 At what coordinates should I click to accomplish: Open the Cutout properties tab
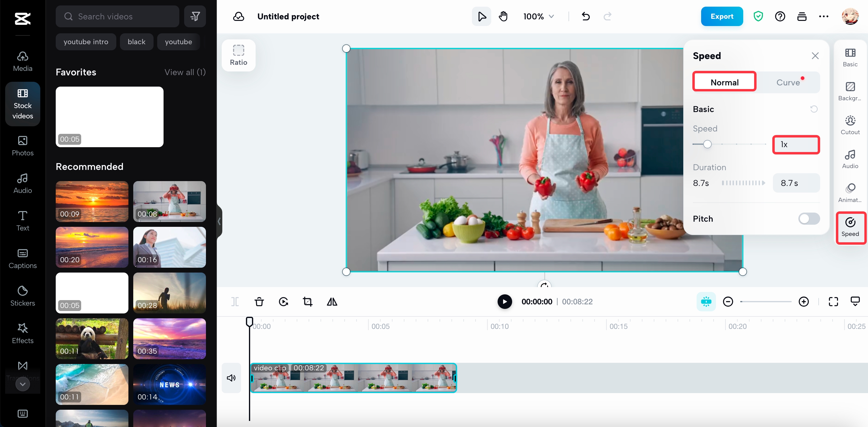[850, 125]
